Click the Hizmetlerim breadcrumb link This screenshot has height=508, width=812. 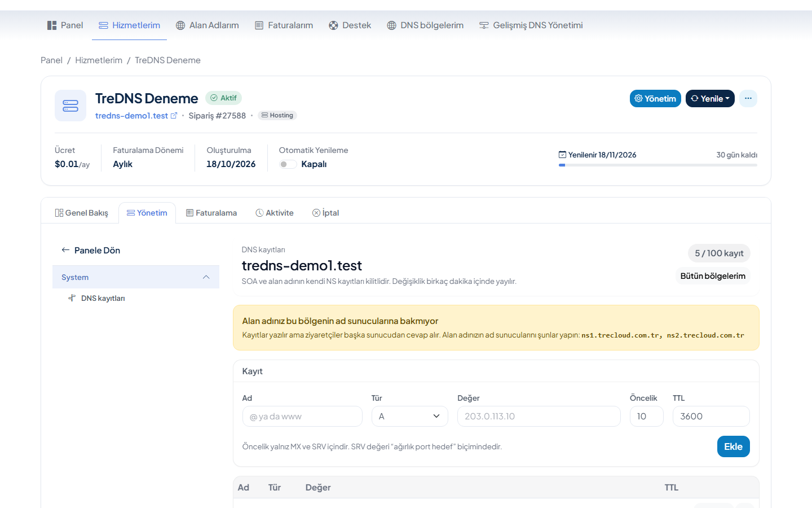[99, 60]
